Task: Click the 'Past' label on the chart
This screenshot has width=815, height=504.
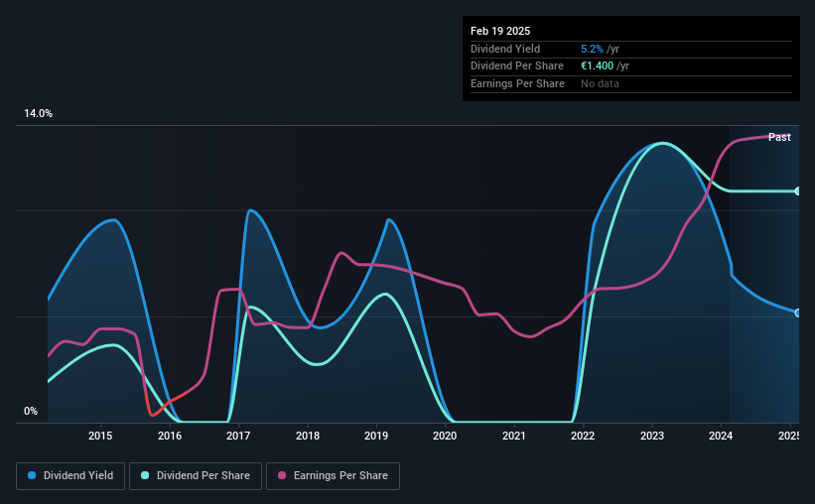Action: coord(779,137)
